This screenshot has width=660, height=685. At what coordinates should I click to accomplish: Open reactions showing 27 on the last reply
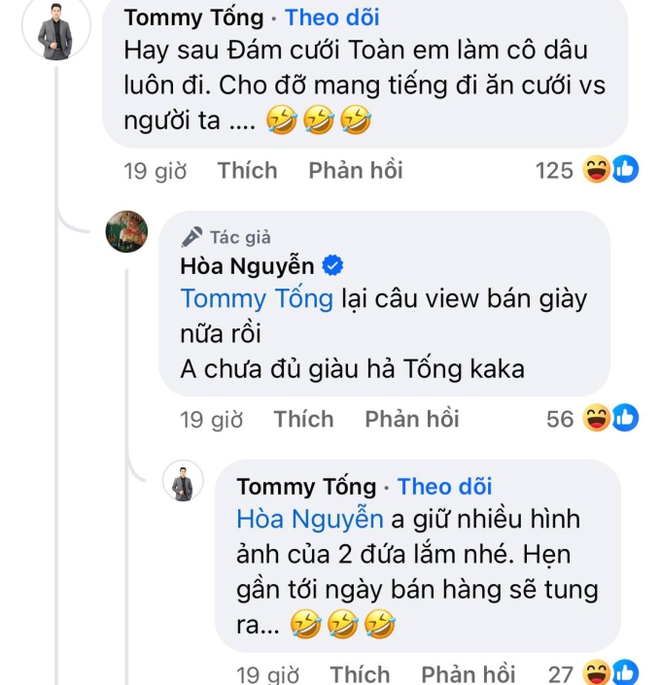(x=611, y=672)
